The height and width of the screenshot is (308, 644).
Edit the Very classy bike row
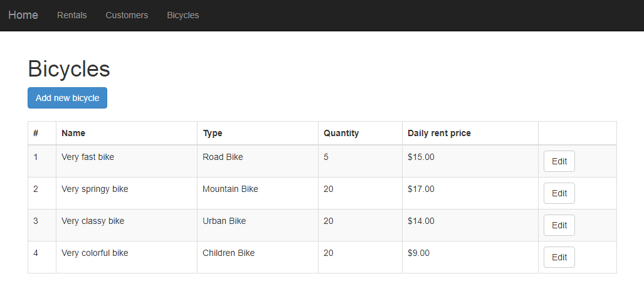point(559,225)
